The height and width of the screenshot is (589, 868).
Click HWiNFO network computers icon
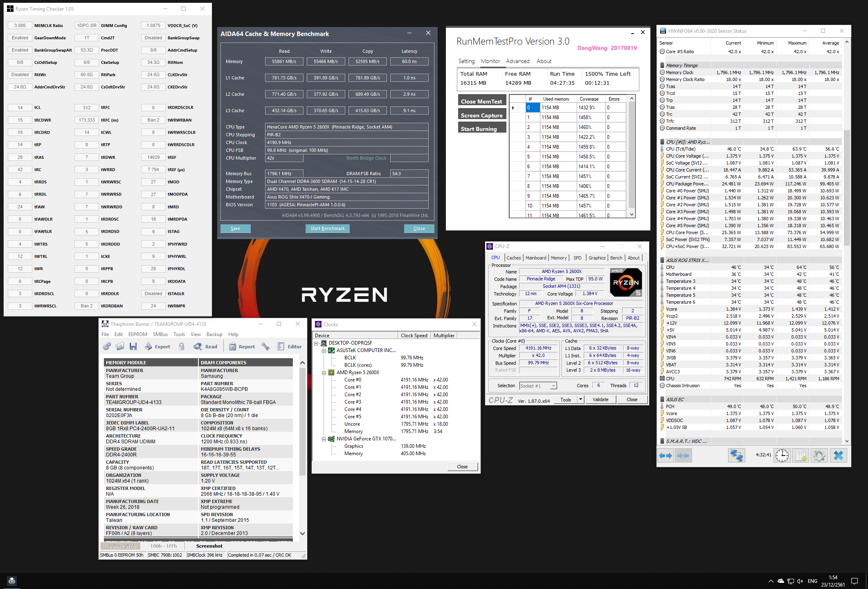click(737, 456)
